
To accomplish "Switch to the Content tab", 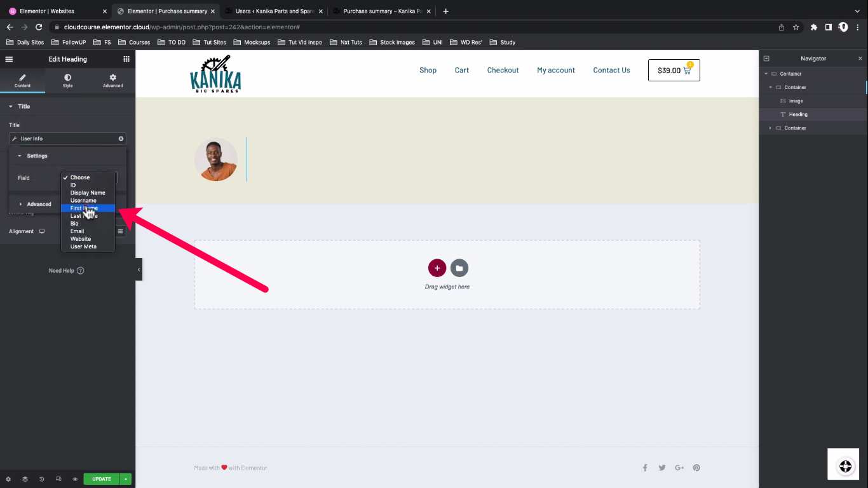I will click(22, 81).
